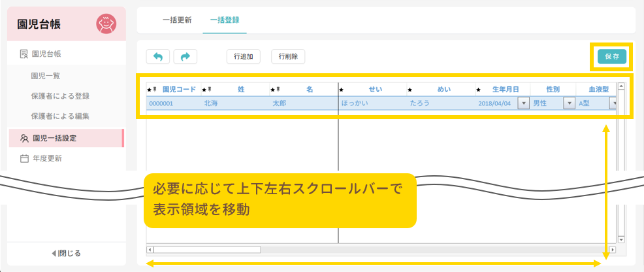Click the 園児台帳 ledger icon in sidebar

point(24,54)
